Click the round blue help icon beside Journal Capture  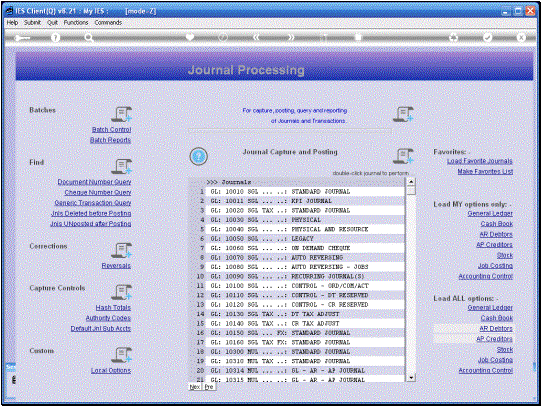(198, 156)
